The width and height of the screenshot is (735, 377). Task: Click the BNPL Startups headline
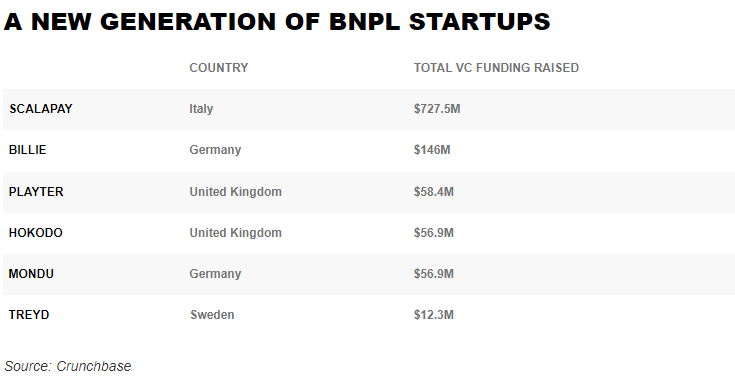pos(277,22)
